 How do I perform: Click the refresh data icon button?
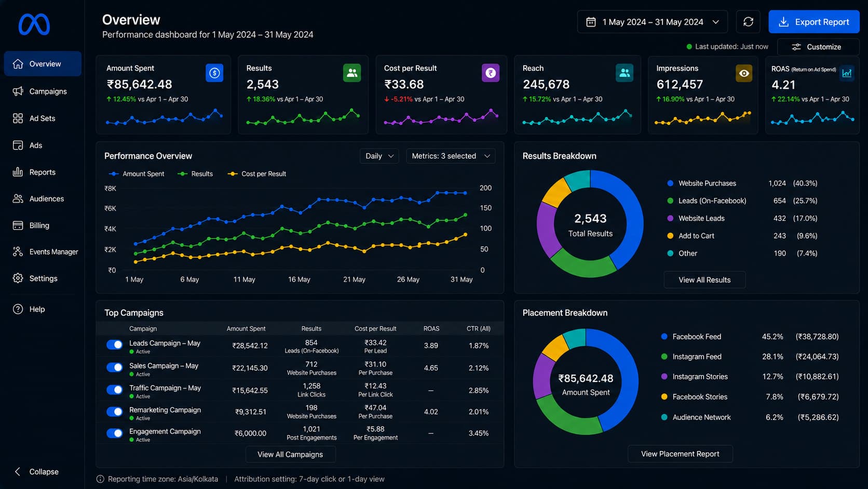[x=748, y=22]
